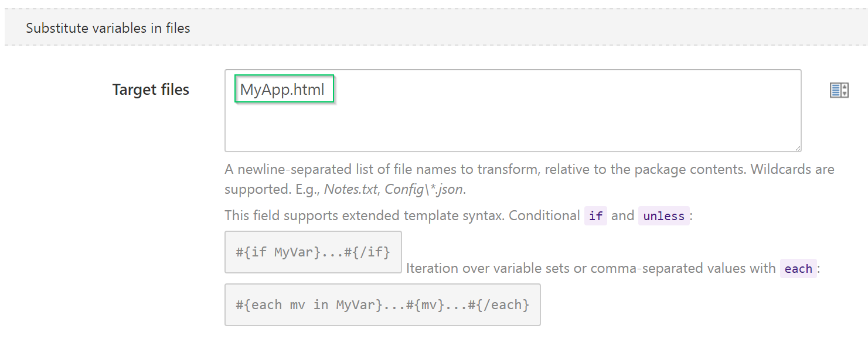Click the insert variable icon beside Target files
The height and width of the screenshot is (339, 868).
pos(839,90)
